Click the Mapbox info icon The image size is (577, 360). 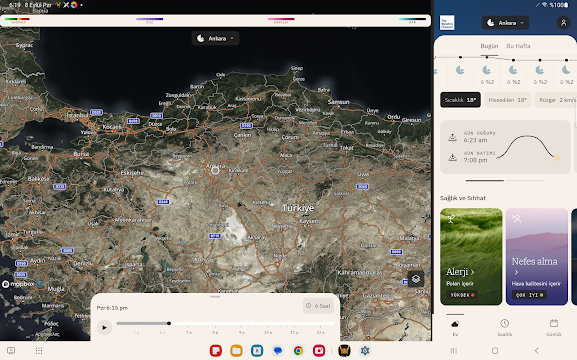pos(40,284)
